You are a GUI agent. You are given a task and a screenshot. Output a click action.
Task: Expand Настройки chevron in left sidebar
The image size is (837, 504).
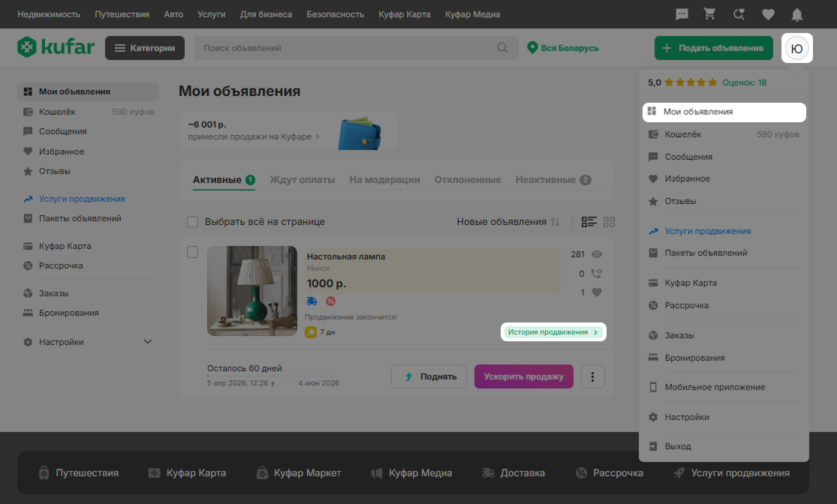click(x=148, y=342)
